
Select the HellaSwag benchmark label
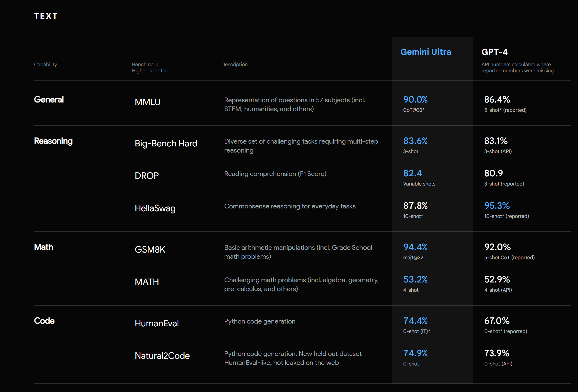[x=155, y=208]
